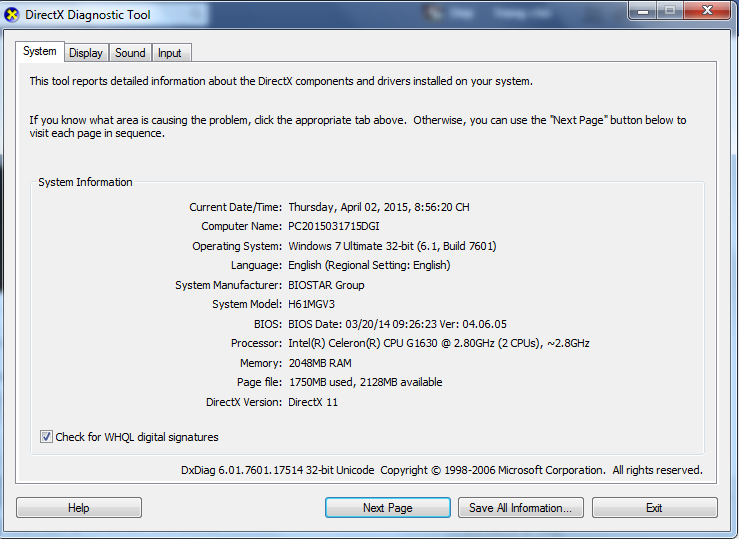This screenshot has width=739, height=539.
Task: Click the DirectX icon in title bar
Action: (11, 15)
